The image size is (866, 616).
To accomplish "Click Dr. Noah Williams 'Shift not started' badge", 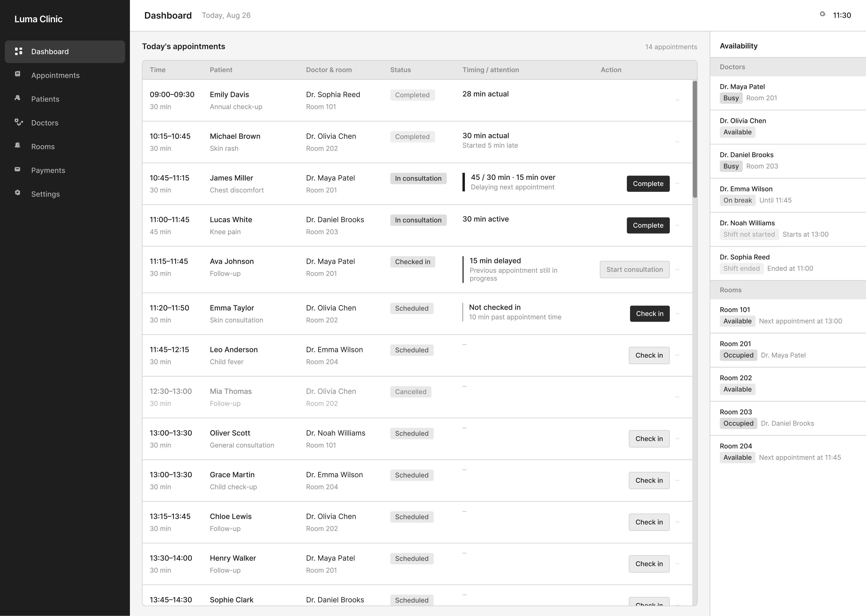I will pos(749,234).
